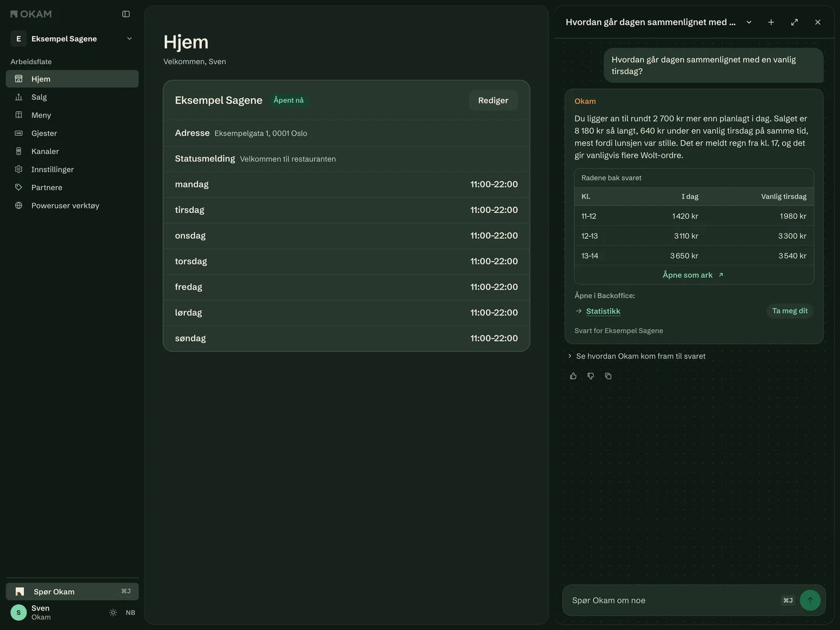Image resolution: width=840 pixels, height=630 pixels.
Task: Click the lørdag opening hours row
Action: click(346, 312)
